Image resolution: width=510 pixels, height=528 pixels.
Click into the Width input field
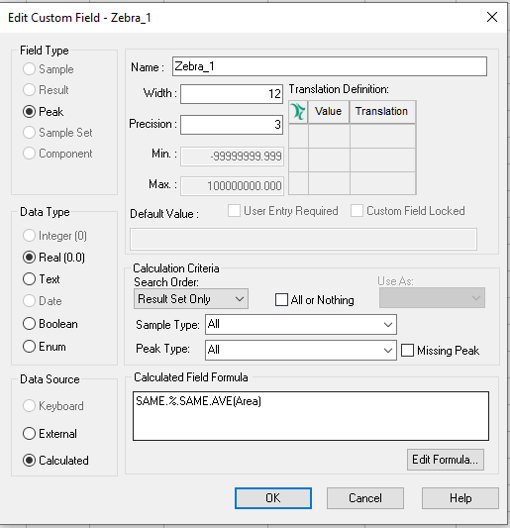click(231, 94)
